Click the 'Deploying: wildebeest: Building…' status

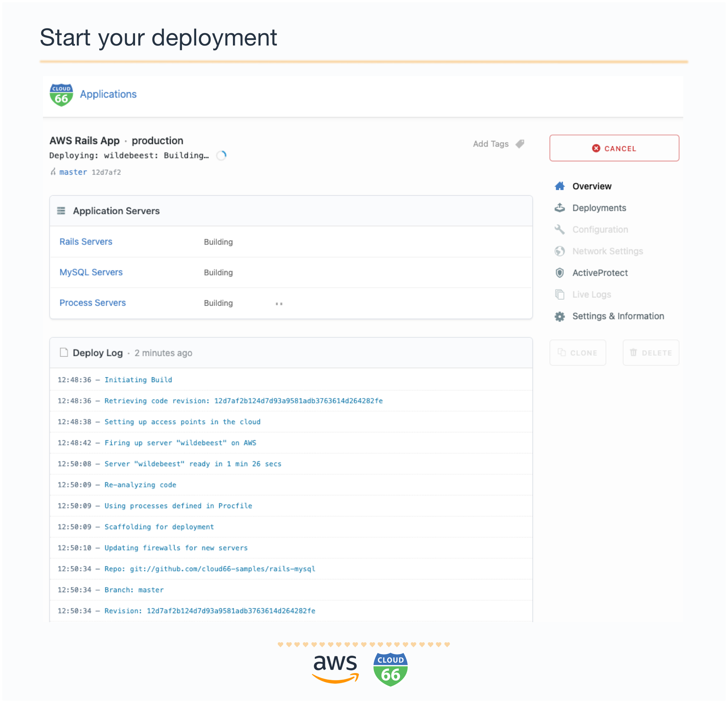(129, 155)
